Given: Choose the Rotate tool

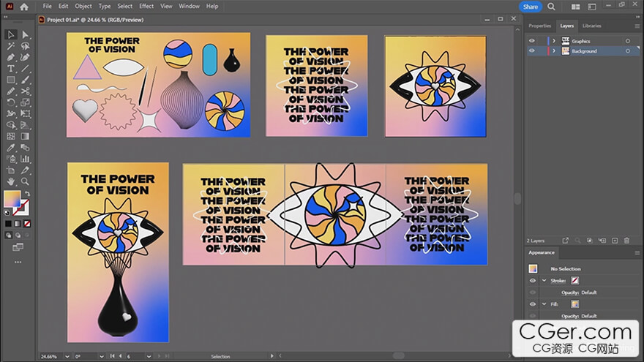Looking at the screenshot, I should (x=11, y=102).
